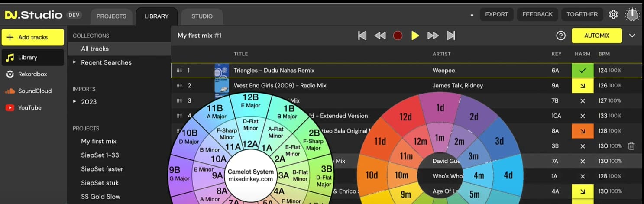The image size is (644, 204).
Task: Sort by the TITLE column header
Action: (241, 54)
